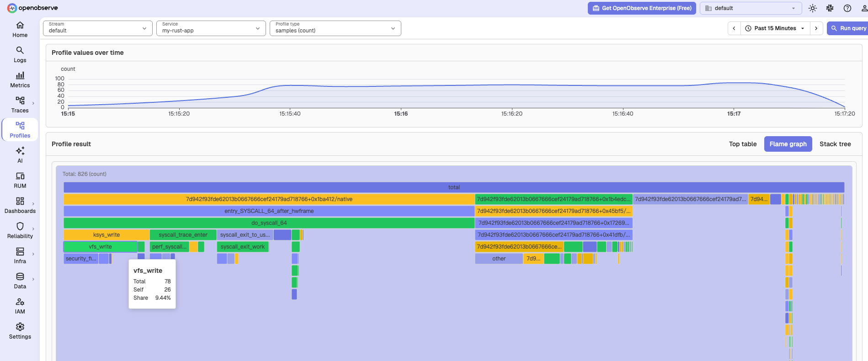The width and height of the screenshot is (868, 361).
Task: Open Logs in the sidebar
Action: tap(20, 55)
